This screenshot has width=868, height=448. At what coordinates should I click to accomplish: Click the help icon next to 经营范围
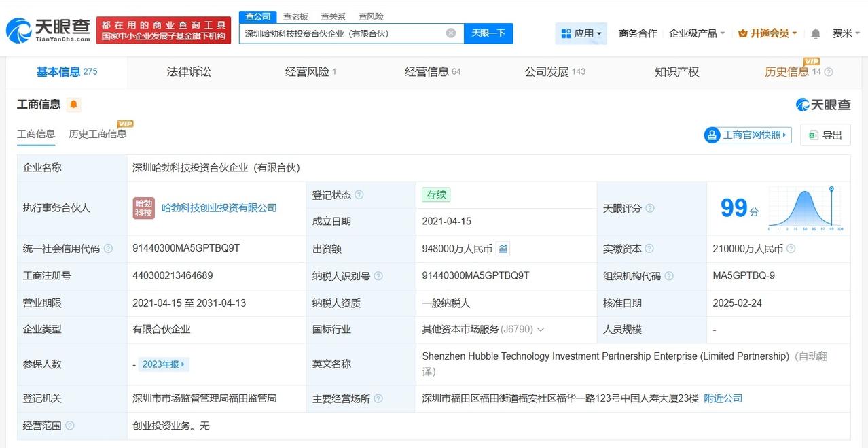pos(69,426)
